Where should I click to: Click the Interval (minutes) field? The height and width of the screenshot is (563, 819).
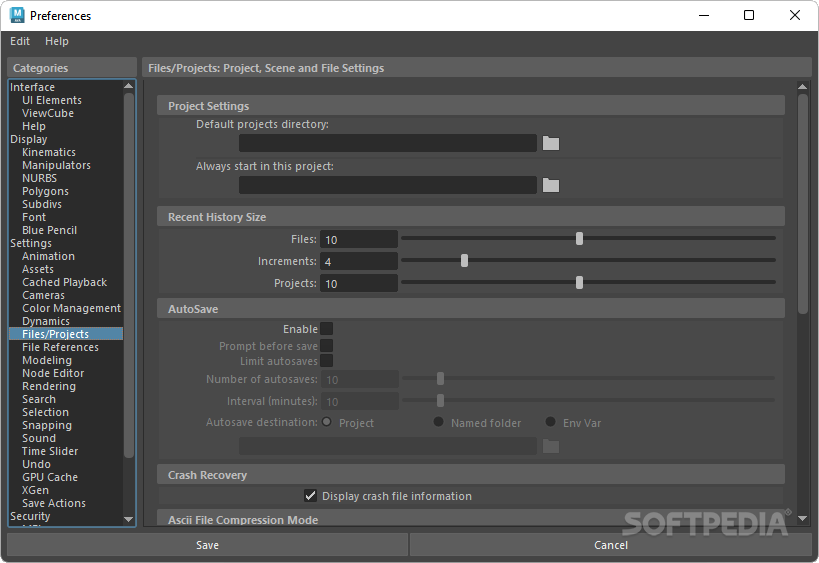[360, 401]
